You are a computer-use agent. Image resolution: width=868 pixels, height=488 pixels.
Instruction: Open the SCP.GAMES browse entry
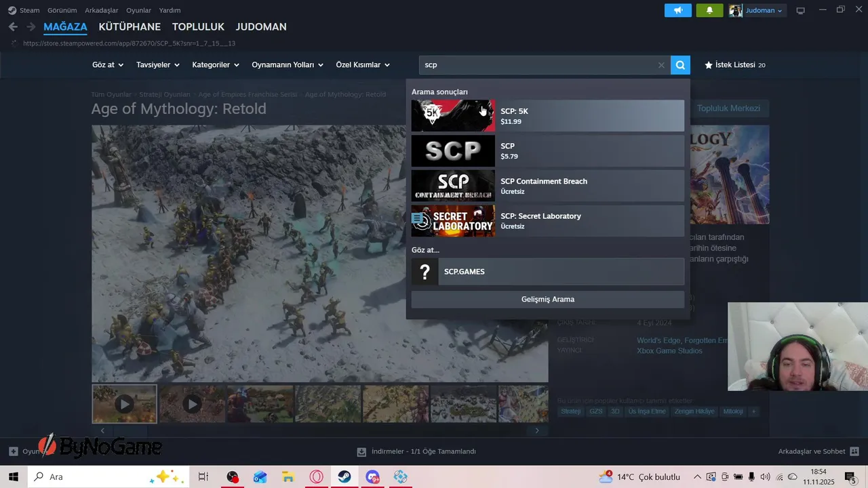pos(548,272)
